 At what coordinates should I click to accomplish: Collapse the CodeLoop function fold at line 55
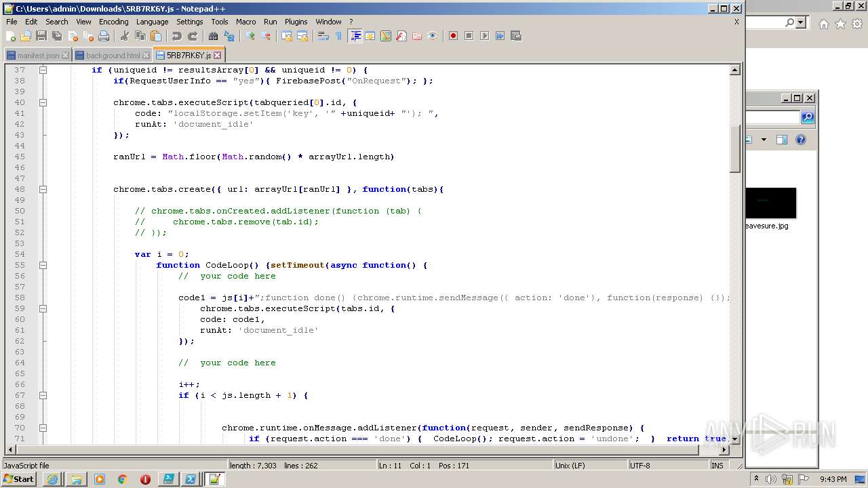coord(43,265)
